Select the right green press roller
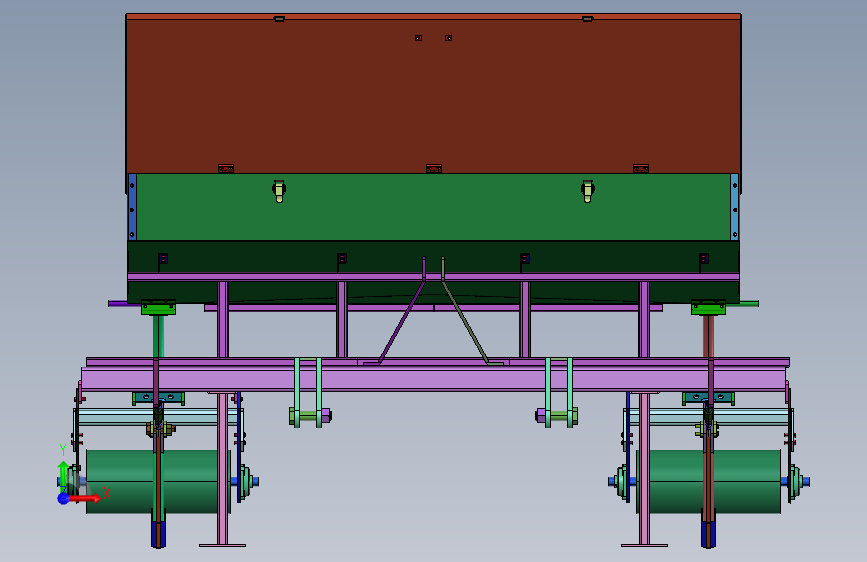The width and height of the screenshot is (867, 562). pyautogui.click(x=709, y=481)
